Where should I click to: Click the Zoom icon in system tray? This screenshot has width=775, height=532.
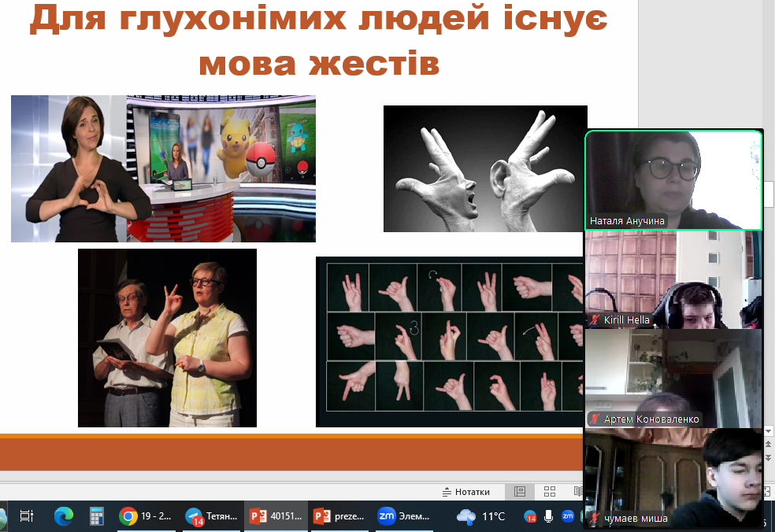click(567, 516)
